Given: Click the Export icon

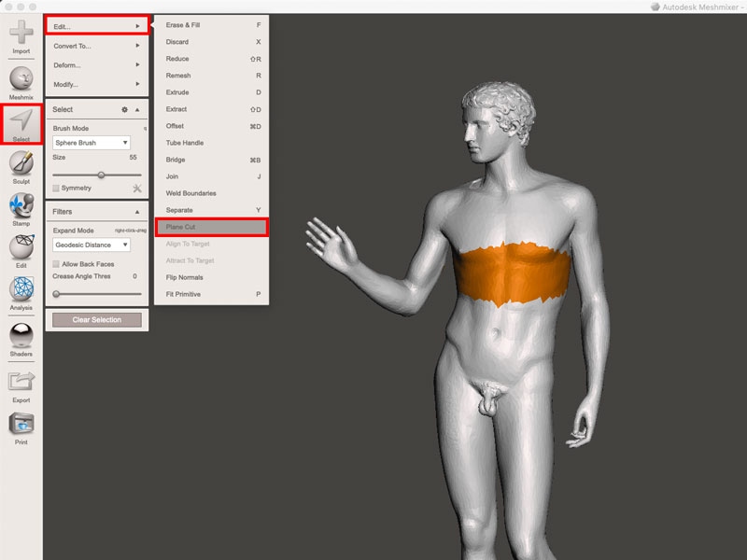Looking at the screenshot, I should (21, 384).
